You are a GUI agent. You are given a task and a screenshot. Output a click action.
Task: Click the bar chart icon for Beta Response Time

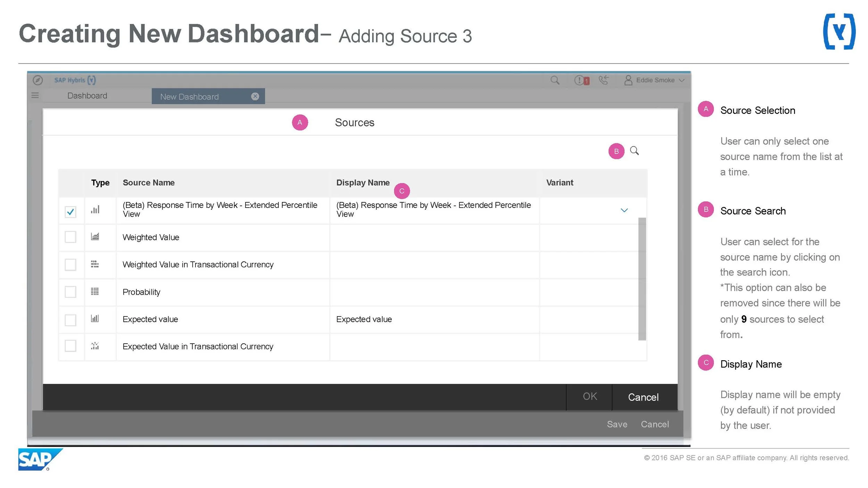coord(95,210)
